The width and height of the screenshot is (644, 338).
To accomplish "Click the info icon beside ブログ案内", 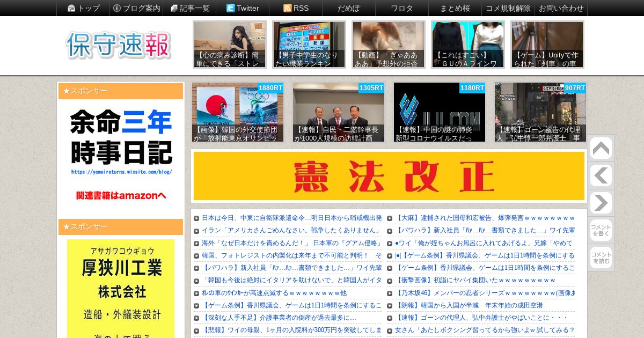I will [117, 8].
